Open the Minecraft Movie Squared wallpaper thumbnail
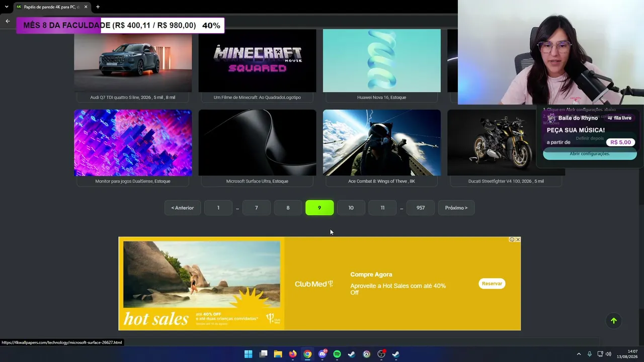644x362 pixels. coord(257,60)
